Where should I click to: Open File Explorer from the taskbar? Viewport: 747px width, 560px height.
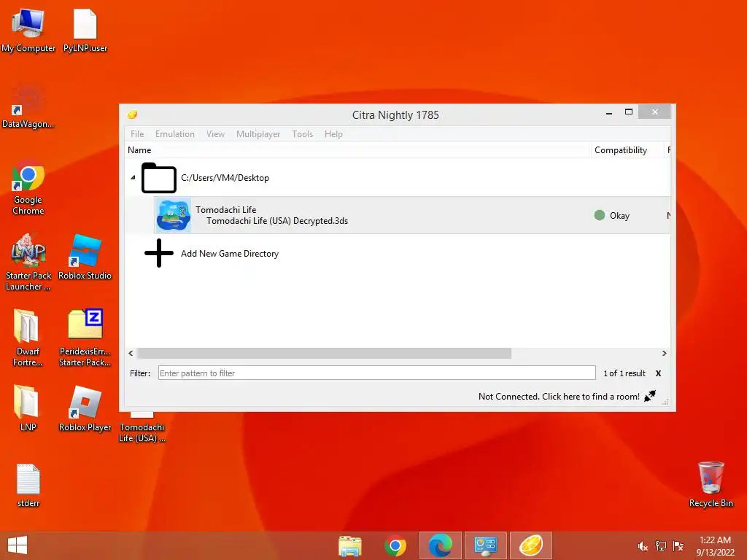(350, 545)
